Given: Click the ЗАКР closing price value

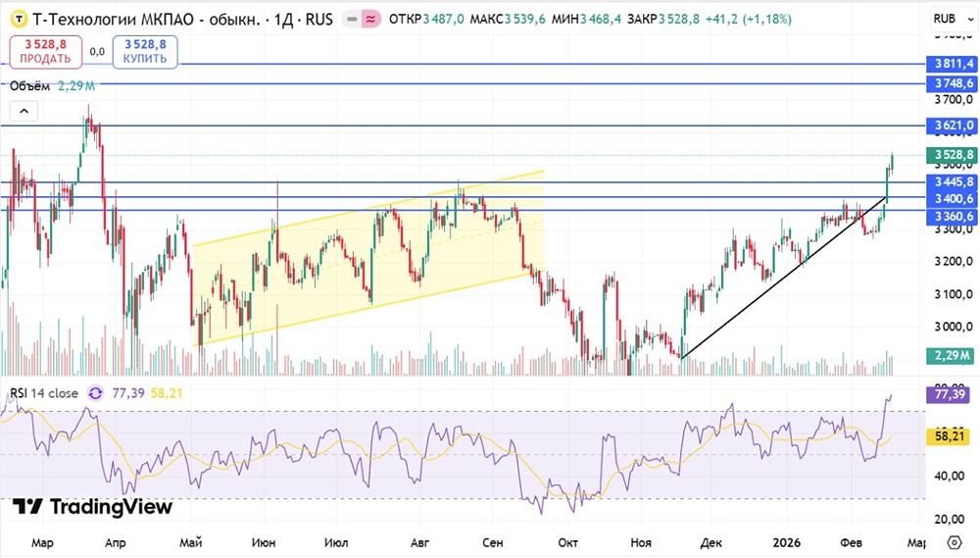Looking at the screenshot, I should [x=679, y=20].
